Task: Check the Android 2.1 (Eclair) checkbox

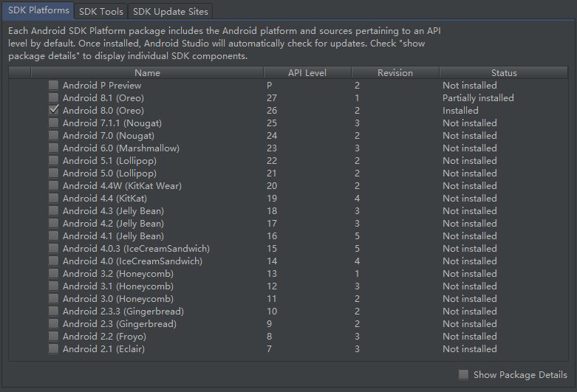Action: pos(54,349)
